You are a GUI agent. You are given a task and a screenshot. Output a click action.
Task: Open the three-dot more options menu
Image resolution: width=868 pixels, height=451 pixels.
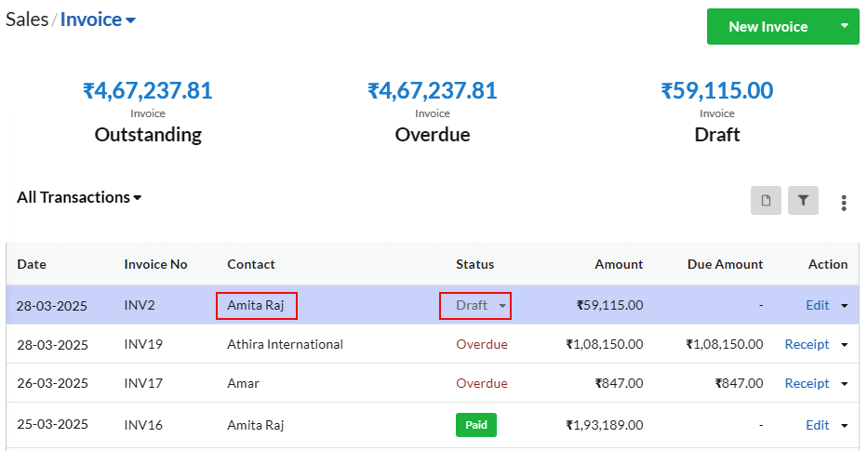844,203
